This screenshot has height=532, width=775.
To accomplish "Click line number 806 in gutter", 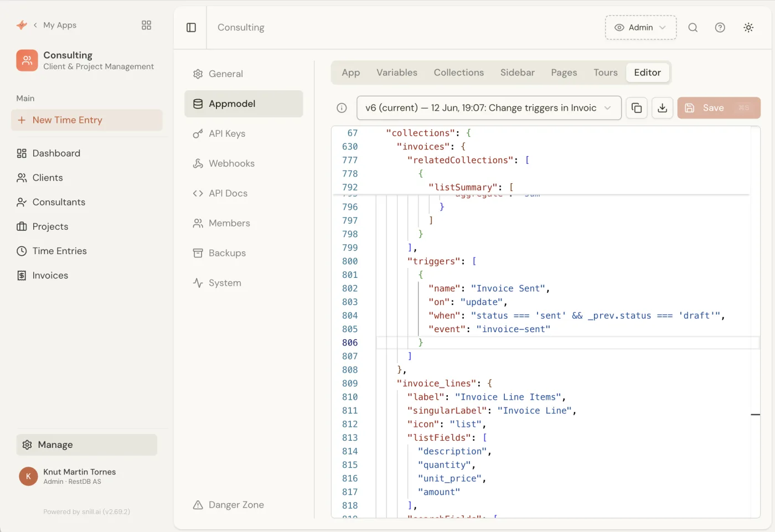I will pos(350,343).
